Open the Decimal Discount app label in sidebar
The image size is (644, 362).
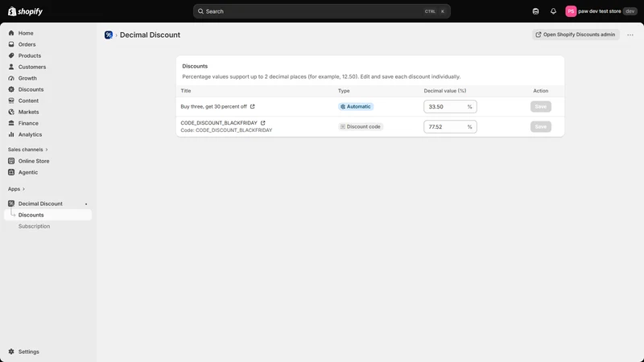coord(40,204)
